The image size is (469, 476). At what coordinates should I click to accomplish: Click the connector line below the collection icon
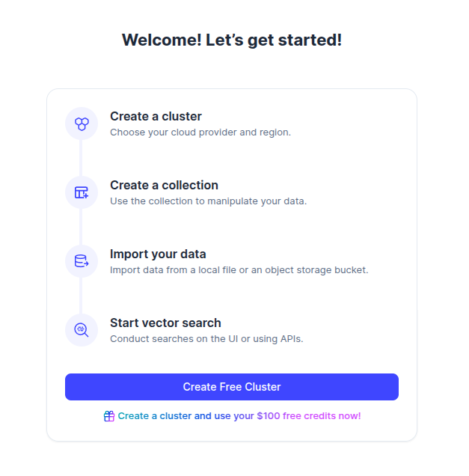(82, 227)
